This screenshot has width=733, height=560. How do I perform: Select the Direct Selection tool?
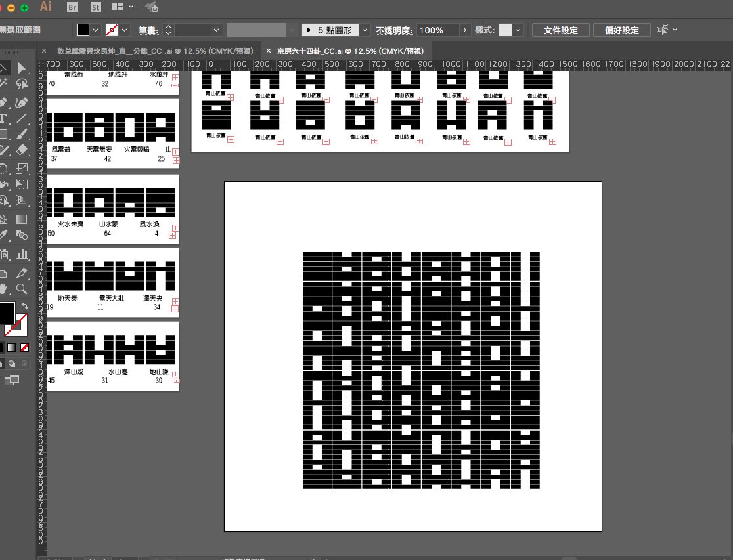click(22, 68)
